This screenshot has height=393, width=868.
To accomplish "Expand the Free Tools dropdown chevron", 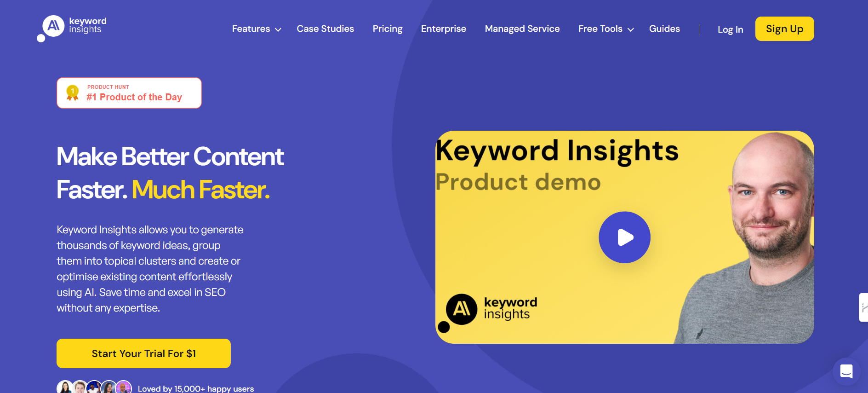I will pos(631,29).
